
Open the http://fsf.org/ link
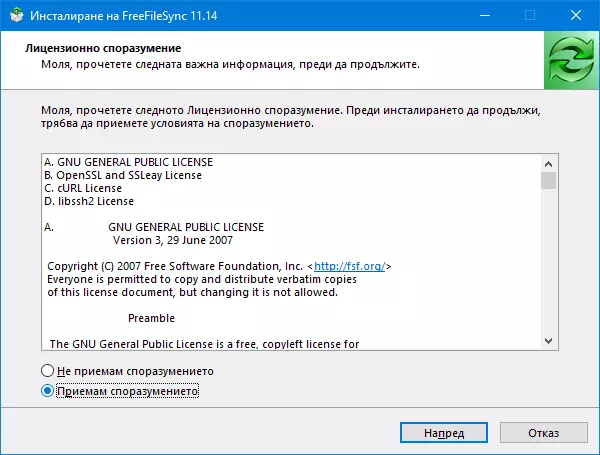click(x=349, y=266)
